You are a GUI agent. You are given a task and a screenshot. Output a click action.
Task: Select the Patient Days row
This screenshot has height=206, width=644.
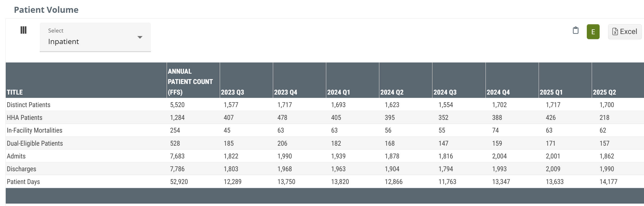pyautogui.click(x=23, y=182)
